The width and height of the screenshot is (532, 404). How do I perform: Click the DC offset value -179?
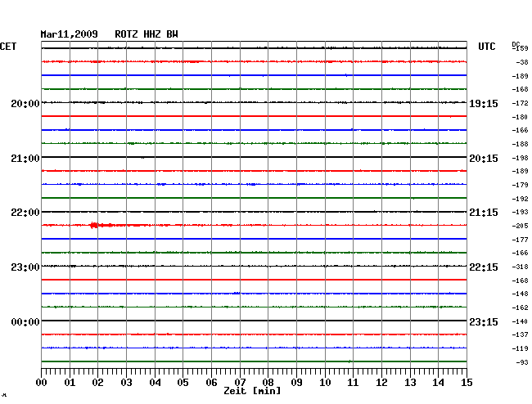click(x=520, y=185)
